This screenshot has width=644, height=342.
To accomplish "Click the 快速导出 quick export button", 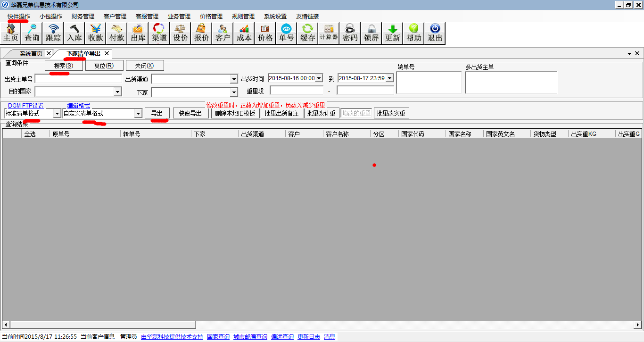I will [x=190, y=113].
